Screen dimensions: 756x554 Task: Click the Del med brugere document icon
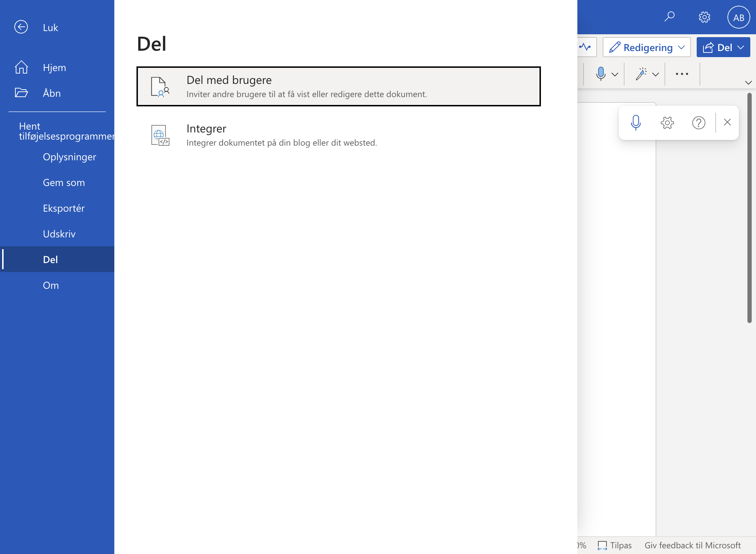coord(160,87)
